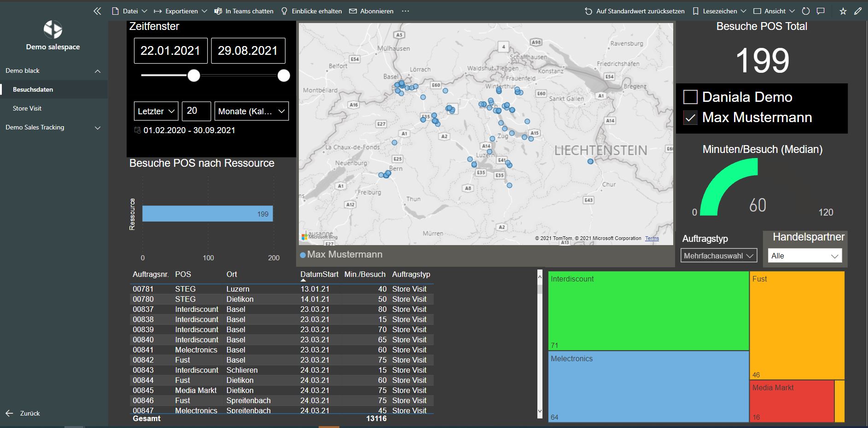Click the Min./Besuch column header

[x=365, y=274]
